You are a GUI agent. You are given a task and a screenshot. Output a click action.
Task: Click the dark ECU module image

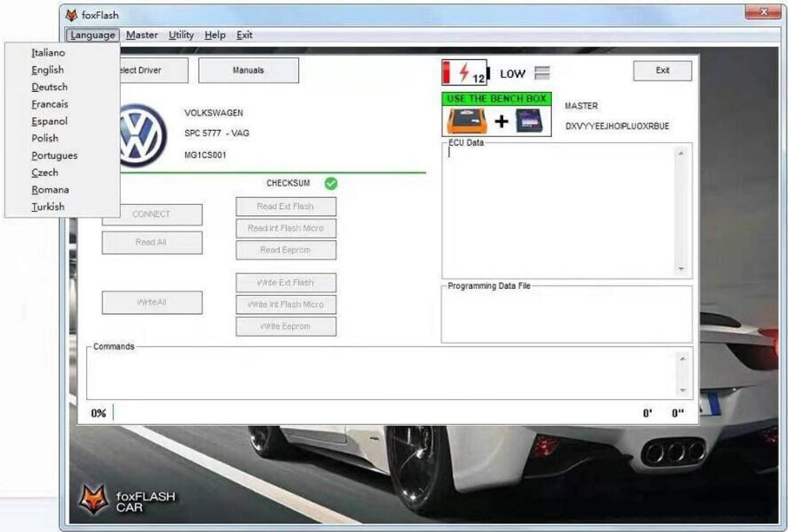(x=530, y=121)
